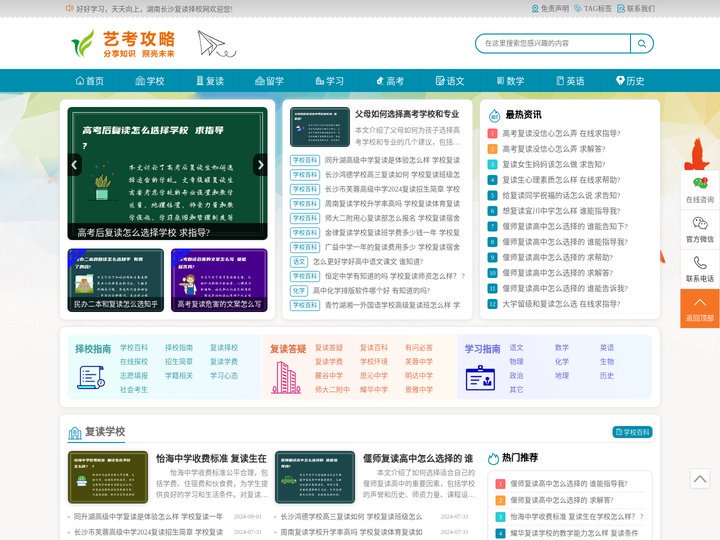The height and width of the screenshot is (540, 720).
Task: Open article 广益中学一年的复读费用多少
Action: pyautogui.click(x=393, y=247)
